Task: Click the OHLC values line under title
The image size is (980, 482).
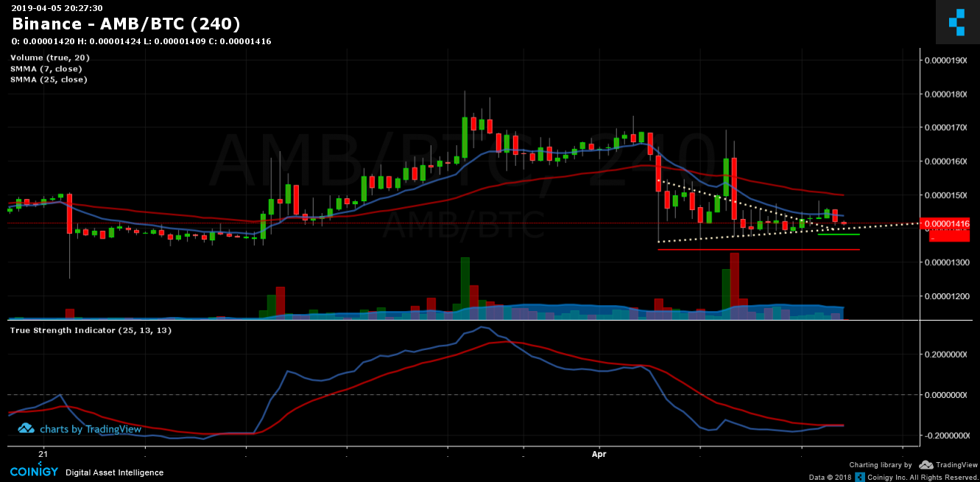Action: pos(141,41)
